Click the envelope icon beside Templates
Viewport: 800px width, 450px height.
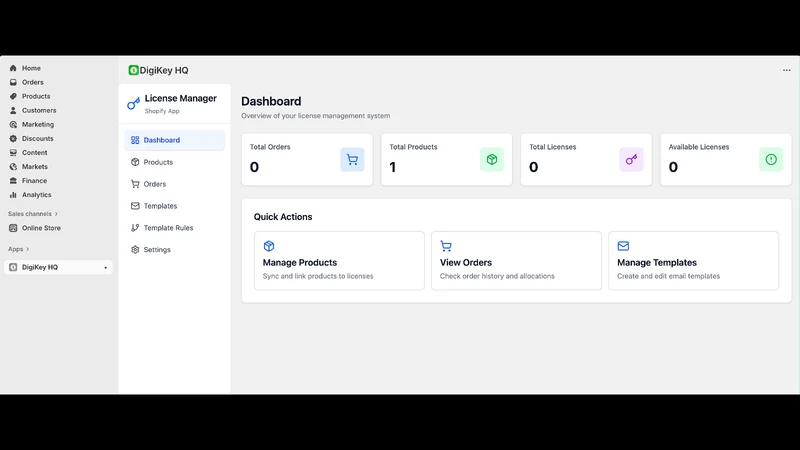click(x=135, y=206)
